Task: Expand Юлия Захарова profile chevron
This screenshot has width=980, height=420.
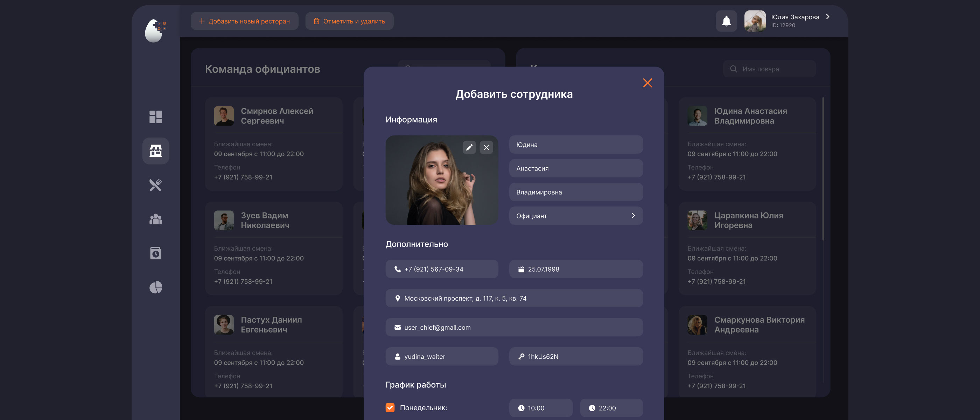Action: 827,17
